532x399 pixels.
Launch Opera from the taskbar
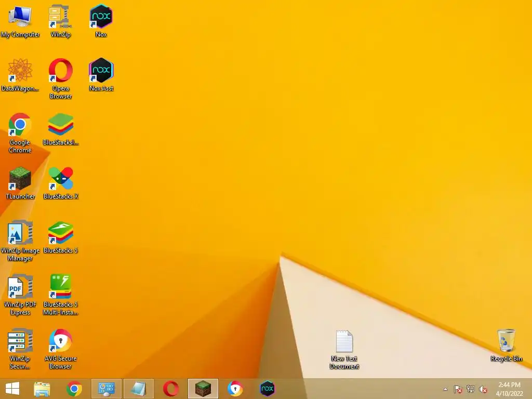tap(170, 389)
